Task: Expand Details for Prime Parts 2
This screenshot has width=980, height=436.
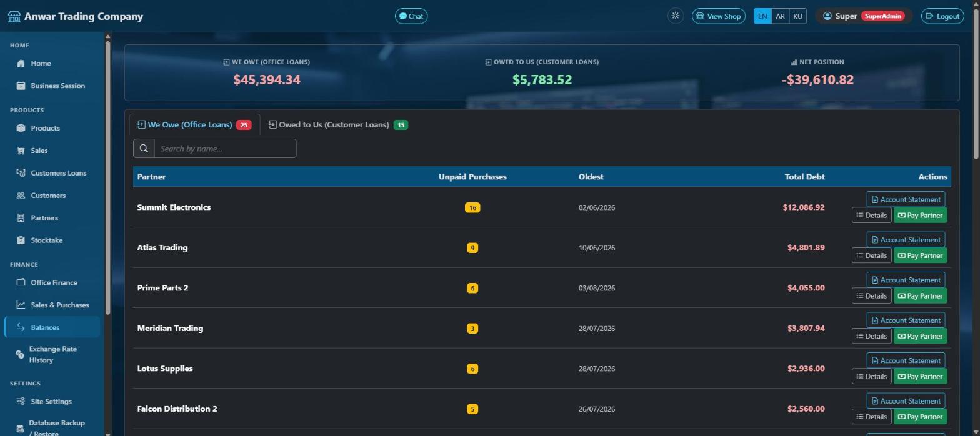Action: click(x=872, y=295)
